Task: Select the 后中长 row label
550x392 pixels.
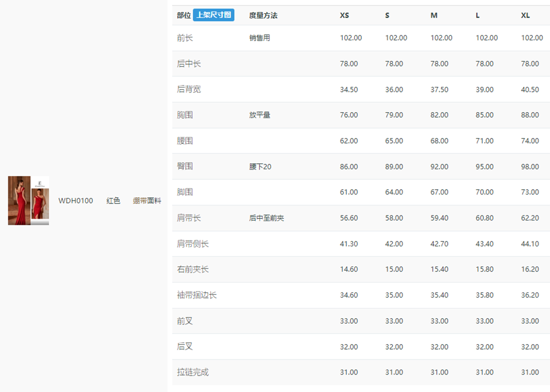Action: point(189,63)
